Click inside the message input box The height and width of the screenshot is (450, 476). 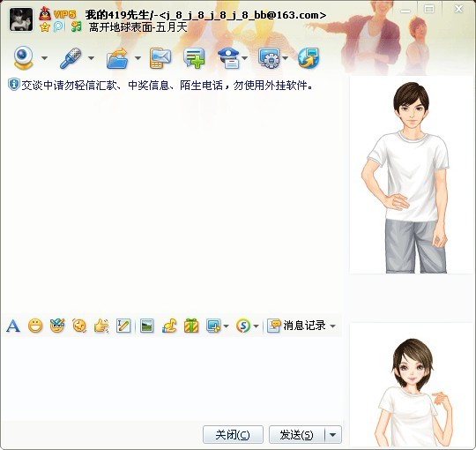[172, 379]
